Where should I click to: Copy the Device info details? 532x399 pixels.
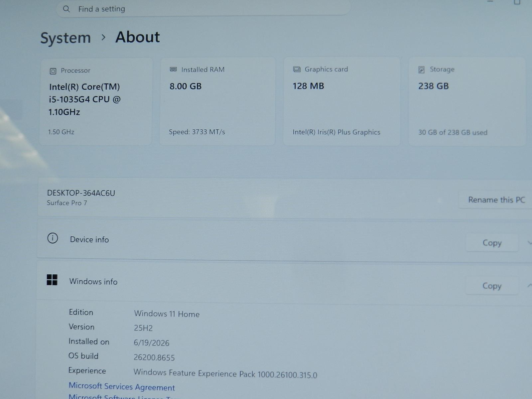pos(492,243)
